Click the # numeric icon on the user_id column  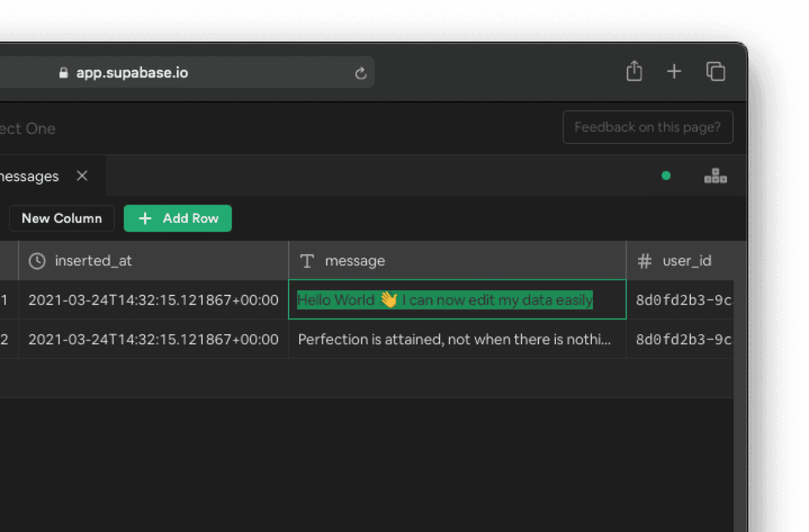pos(644,260)
